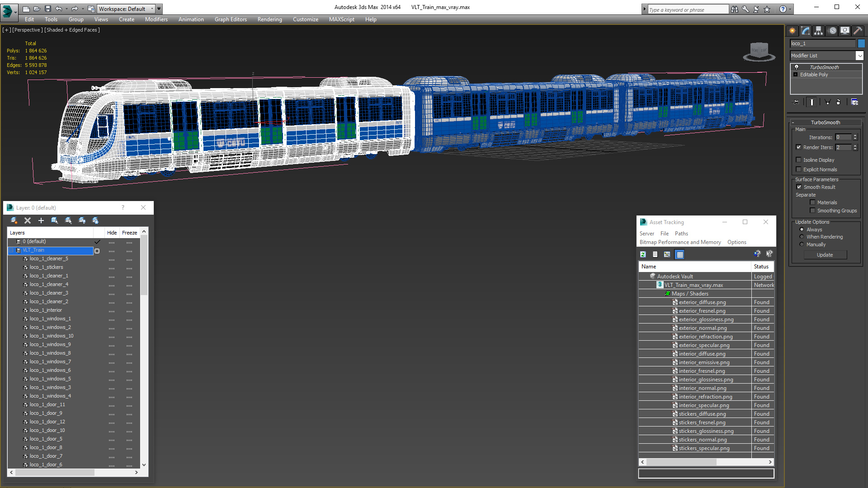This screenshot has height=488, width=868.
Task: Click Freeze/Unfreeze All Layers snowflake icon
Action: [x=95, y=221]
